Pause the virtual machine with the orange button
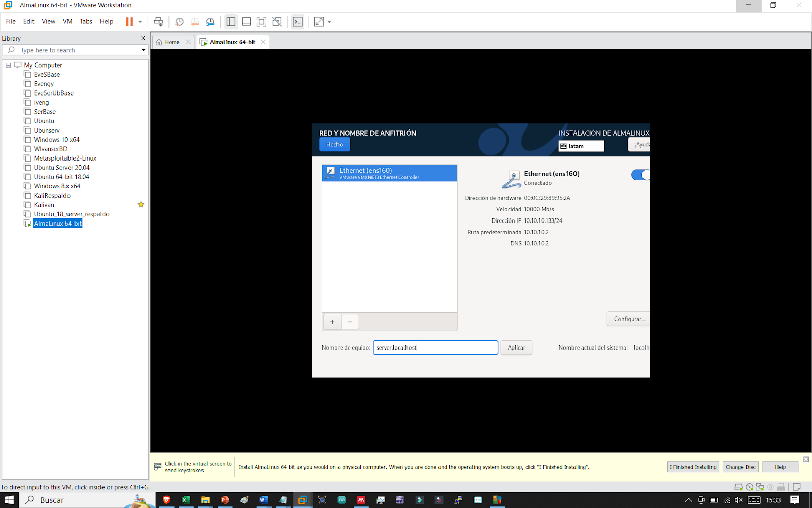The width and height of the screenshot is (812, 508). 129,22
